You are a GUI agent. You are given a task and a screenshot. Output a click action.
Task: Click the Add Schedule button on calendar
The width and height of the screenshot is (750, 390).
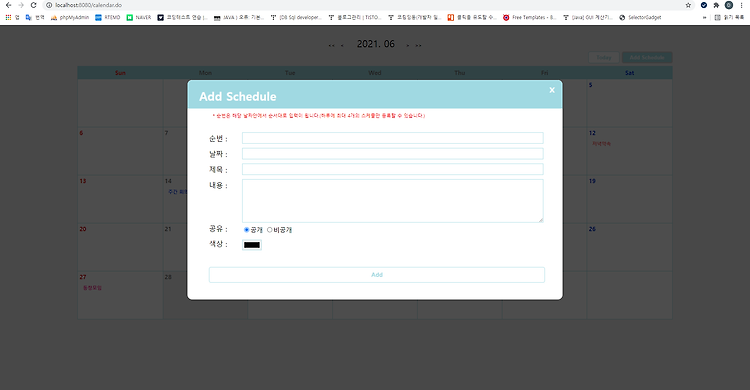(647, 57)
